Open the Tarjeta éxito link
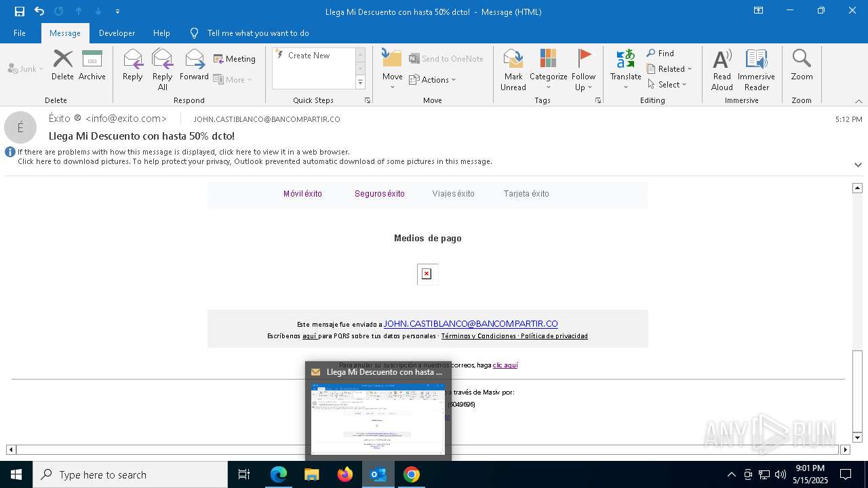This screenshot has width=868, height=488. (526, 194)
